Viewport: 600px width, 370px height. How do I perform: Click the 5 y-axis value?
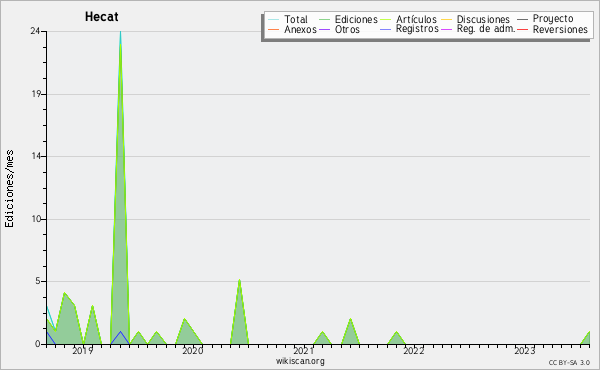[38, 281]
